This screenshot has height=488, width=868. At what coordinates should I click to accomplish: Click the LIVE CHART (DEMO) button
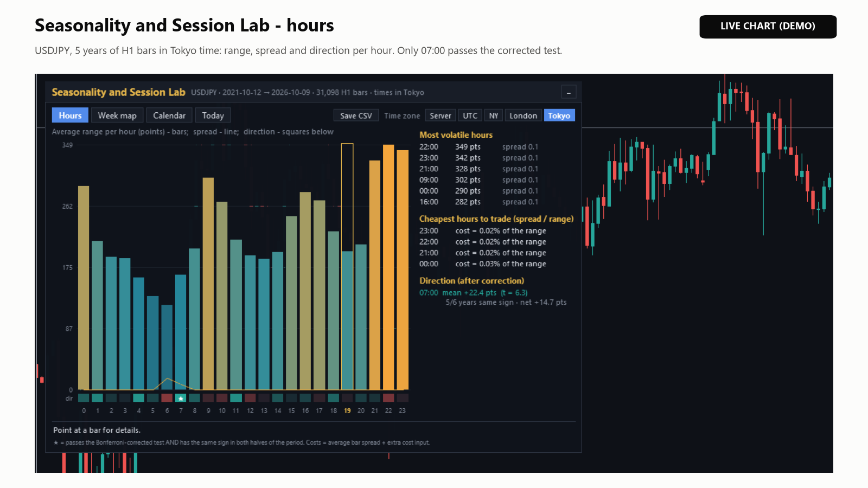click(768, 27)
